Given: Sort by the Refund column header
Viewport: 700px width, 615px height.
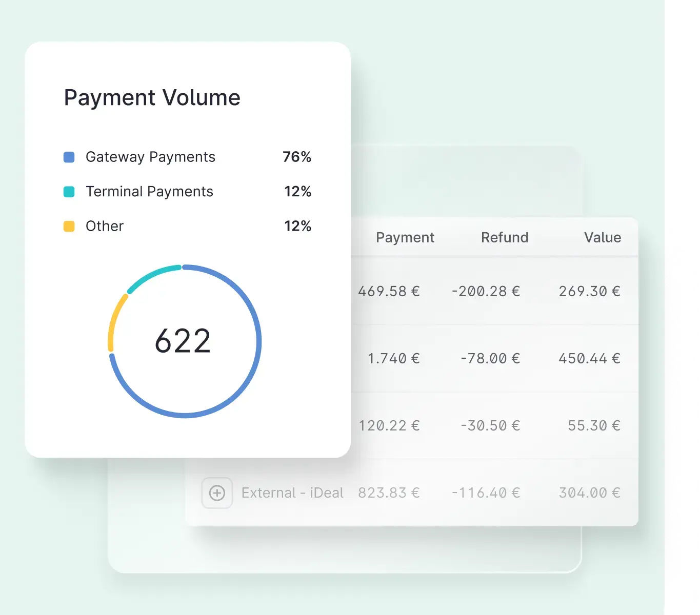Looking at the screenshot, I should pyautogui.click(x=504, y=237).
